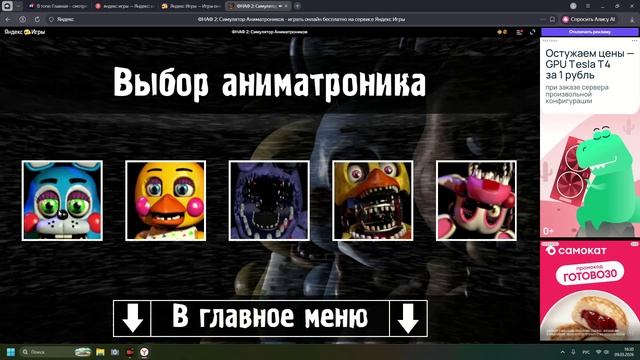The height and width of the screenshot is (360, 640).
Task: Go back with the browser back arrow
Action: click(8, 19)
